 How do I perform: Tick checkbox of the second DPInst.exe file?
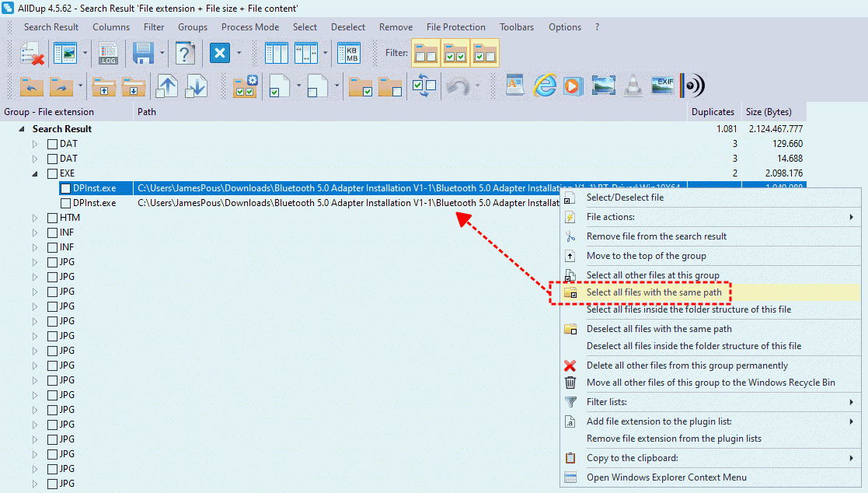coord(66,203)
